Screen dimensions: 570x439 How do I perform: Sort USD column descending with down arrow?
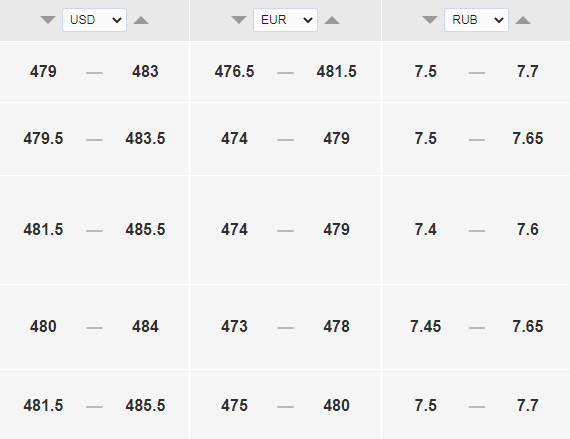[x=48, y=20]
